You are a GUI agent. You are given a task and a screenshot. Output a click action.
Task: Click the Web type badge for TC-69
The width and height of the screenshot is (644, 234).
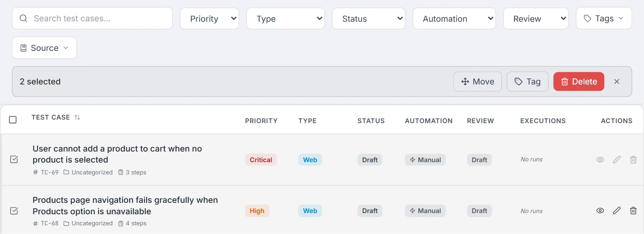(310, 160)
